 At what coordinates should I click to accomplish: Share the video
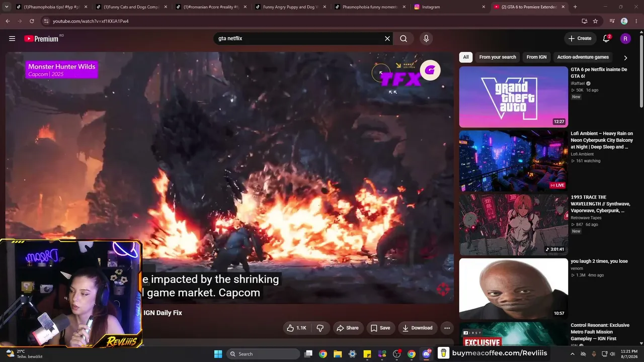(348, 328)
